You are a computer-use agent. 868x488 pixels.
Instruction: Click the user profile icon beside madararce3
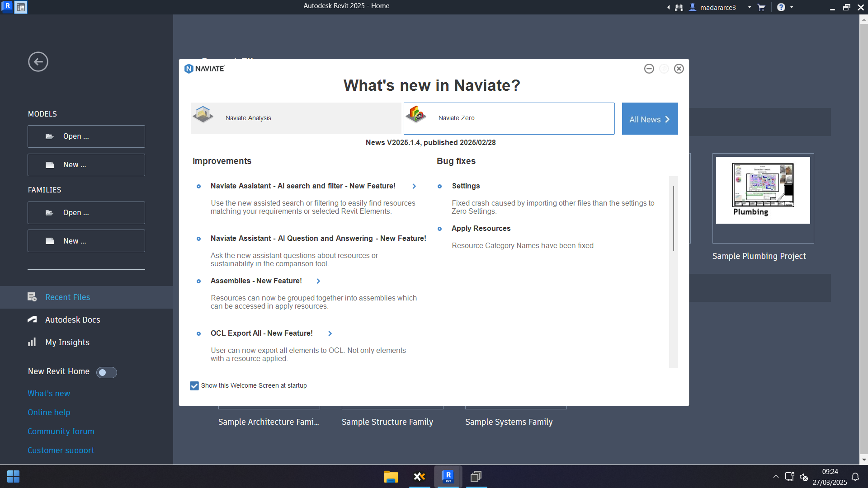click(x=693, y=7)
